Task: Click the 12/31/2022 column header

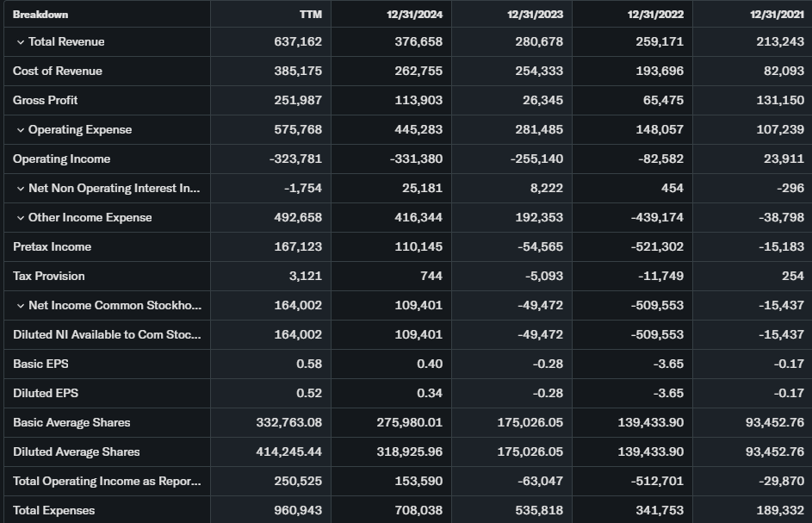Action: pos(655,15)
